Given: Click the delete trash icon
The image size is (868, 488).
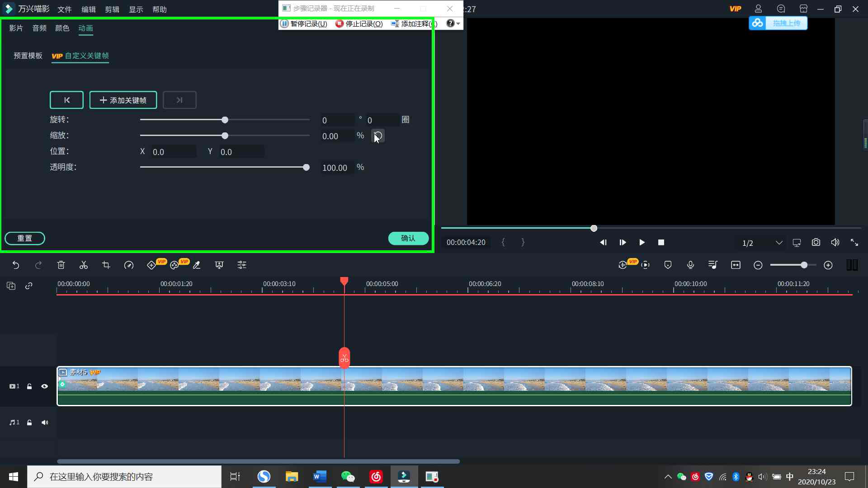Looking at the screenshot, I should 61,265.
